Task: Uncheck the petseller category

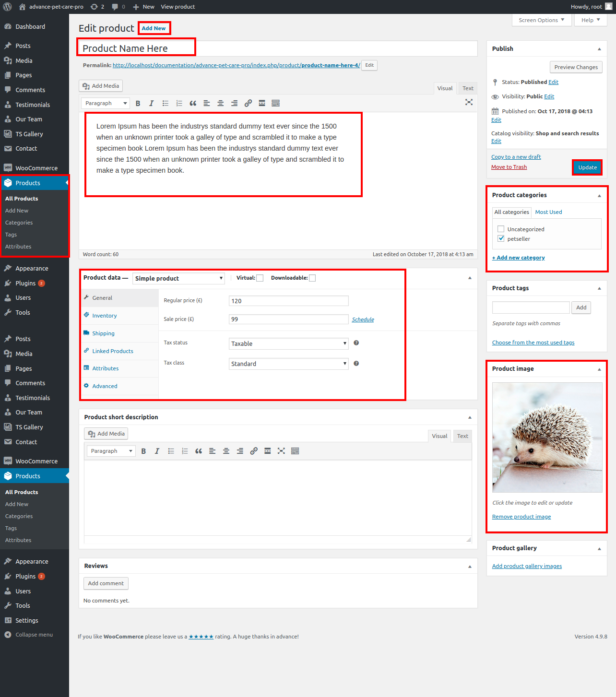Action: click(x=501, y=239)
